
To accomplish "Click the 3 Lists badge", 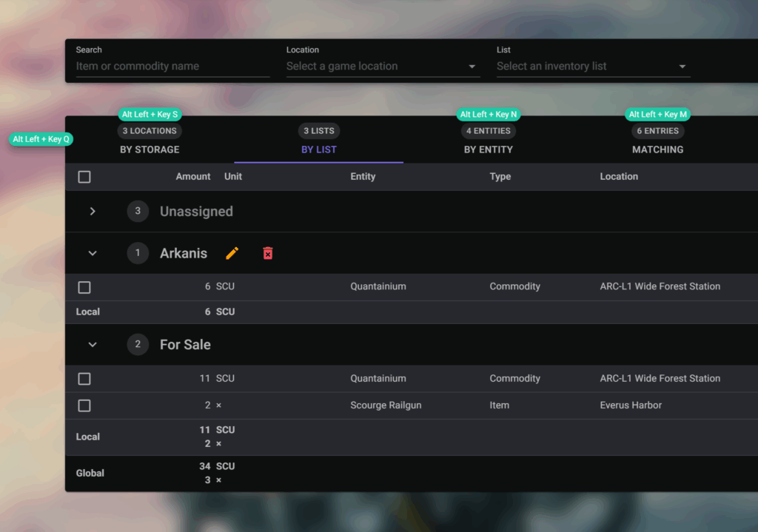I will 318,130.
